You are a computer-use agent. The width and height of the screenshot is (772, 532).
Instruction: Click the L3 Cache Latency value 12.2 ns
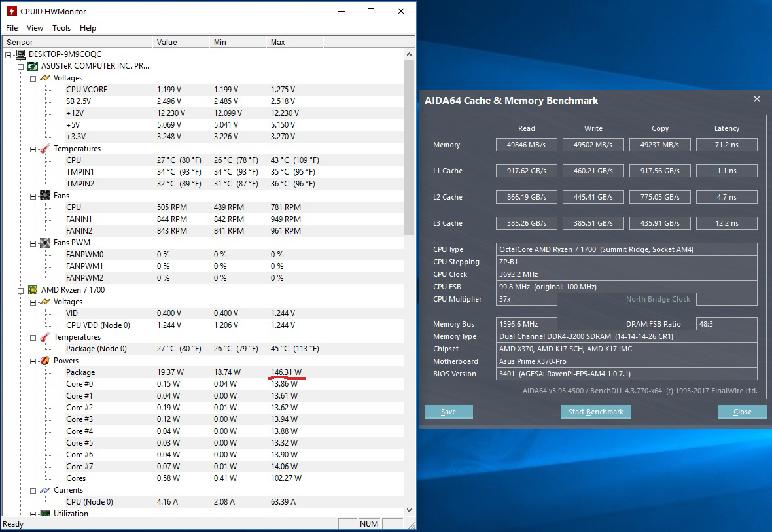(x=727, y=223)
